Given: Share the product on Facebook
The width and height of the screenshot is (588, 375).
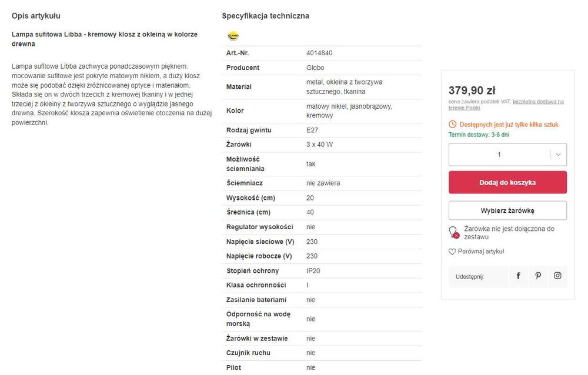Looking at the screenshot, I should (x=518, y=276).
